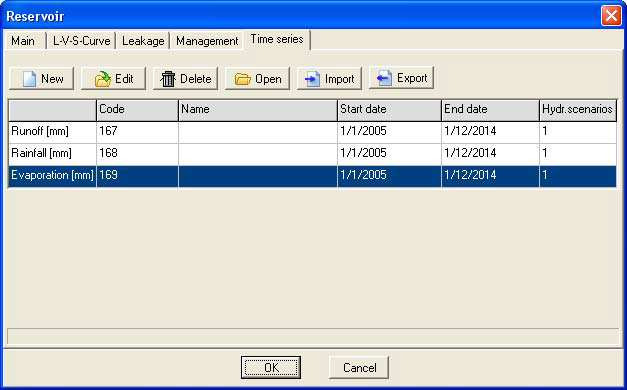Select the Rainfall [mm] row header
This screenshot has height=390, width=627.
[x=52, y=153]
